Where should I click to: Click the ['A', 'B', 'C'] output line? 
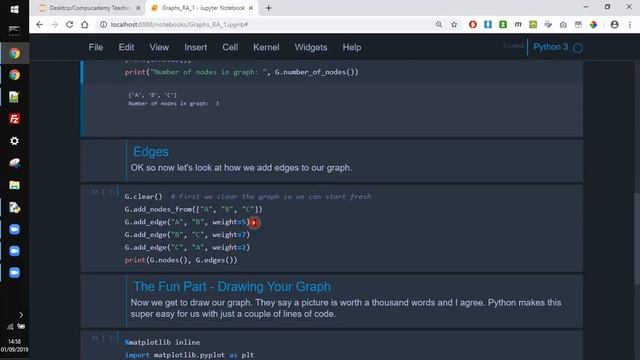tap(153, 95)
